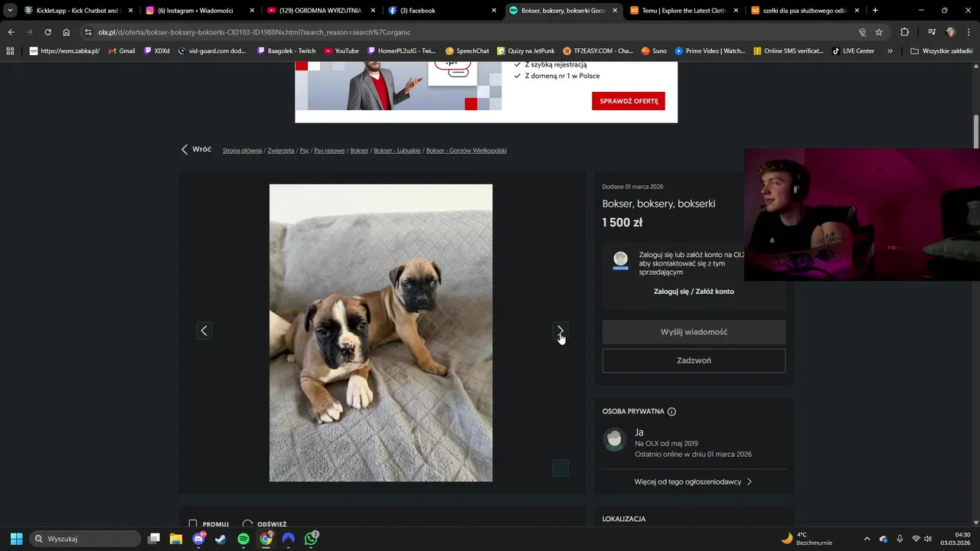Go back with the Wróć arrow
Screen dimensions: 980x551
(196, 149)
